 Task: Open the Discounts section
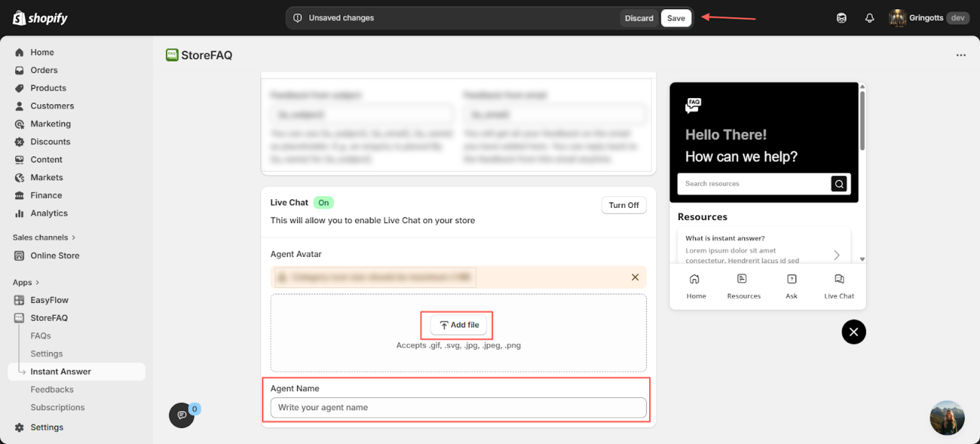50,142
